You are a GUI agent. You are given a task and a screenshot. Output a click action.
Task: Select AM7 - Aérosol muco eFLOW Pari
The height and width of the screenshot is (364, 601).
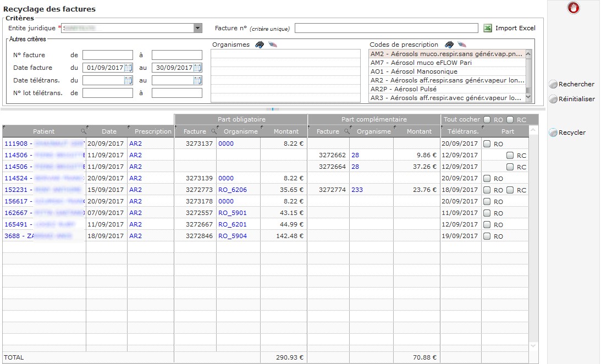click(x=447, y=63)
